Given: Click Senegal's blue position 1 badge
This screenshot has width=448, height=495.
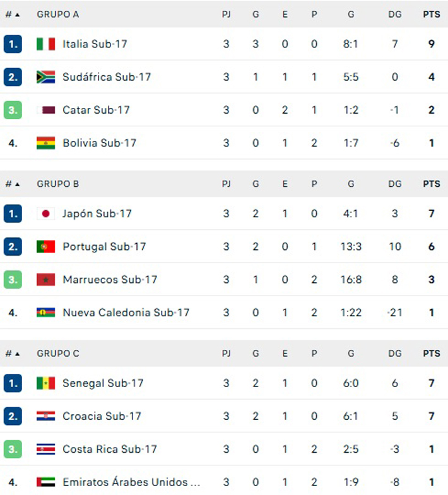Looking at the screenshot, I should point(13,383).
